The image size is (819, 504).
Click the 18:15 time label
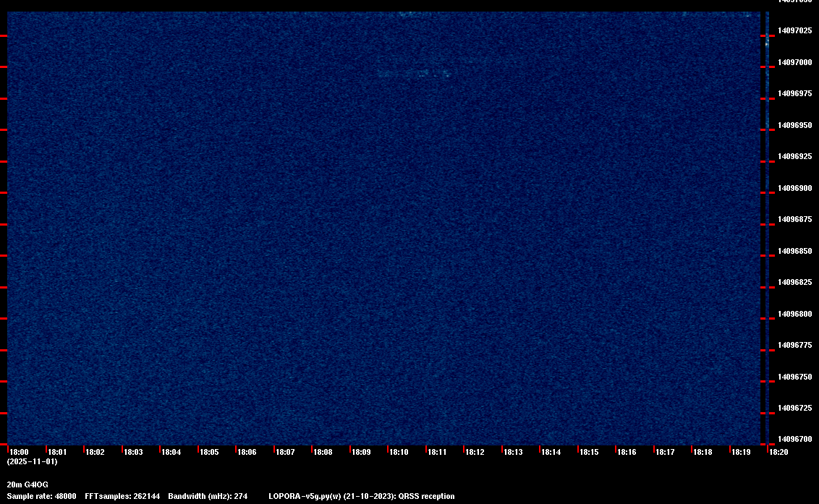click(589, 452)
